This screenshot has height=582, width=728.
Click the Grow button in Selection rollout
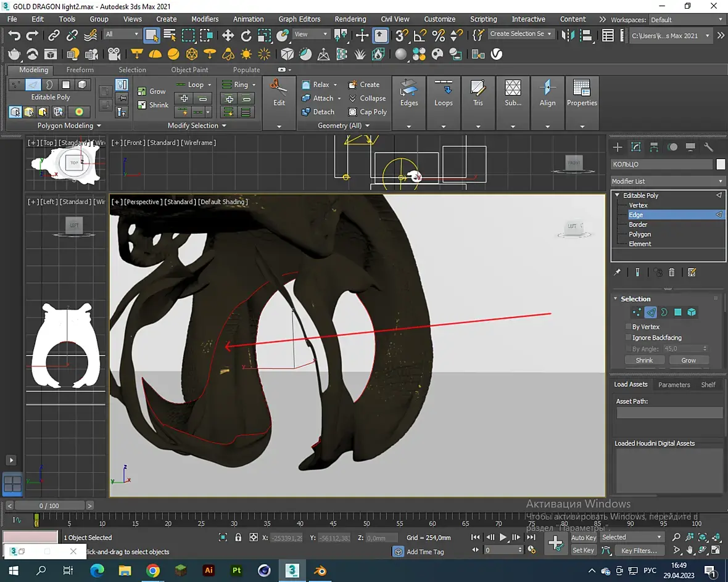click(688, 360)
